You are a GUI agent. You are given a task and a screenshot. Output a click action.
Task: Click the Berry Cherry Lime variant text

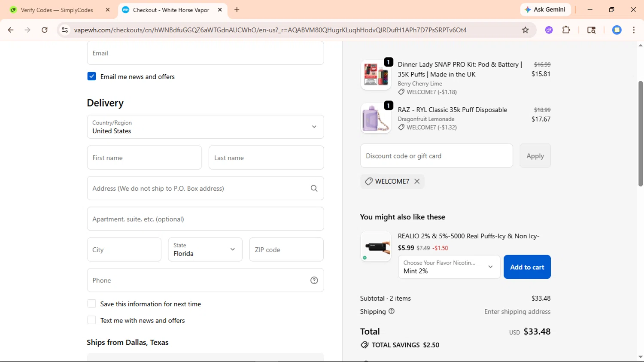coord(420,84)
